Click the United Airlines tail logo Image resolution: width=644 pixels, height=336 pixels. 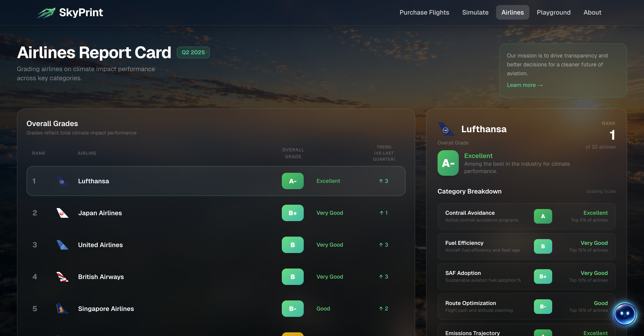62,245
